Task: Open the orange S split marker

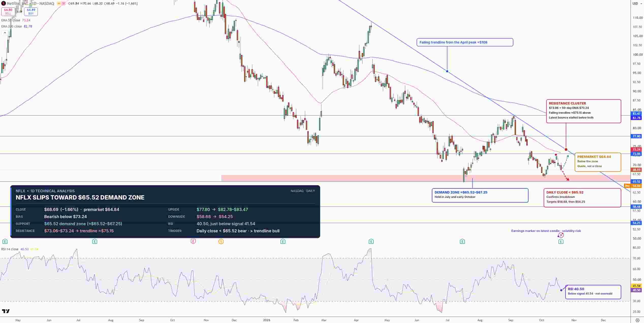Action: (x=221, y=241)
